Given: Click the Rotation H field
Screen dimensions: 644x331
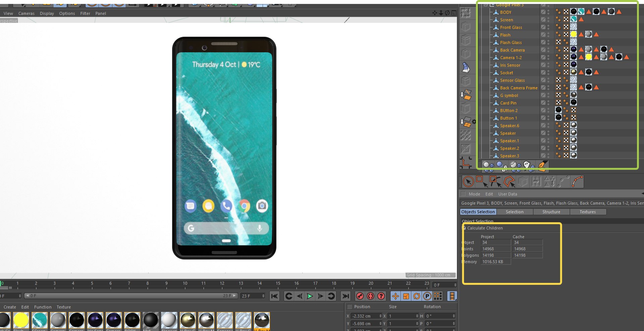Looking at the screenshot, I should tap(440, 316).
